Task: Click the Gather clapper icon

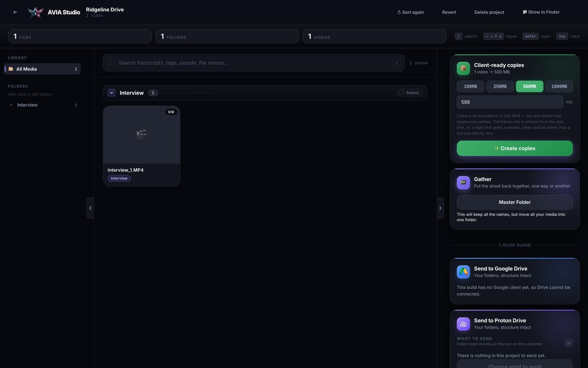Action: tap(463, 183)
